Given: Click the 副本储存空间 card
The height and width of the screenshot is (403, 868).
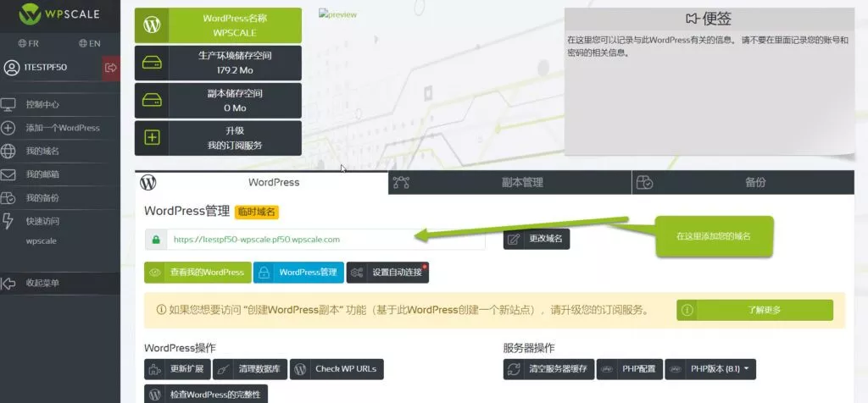Looking at the screenshot, I should (x=218, y=101).
